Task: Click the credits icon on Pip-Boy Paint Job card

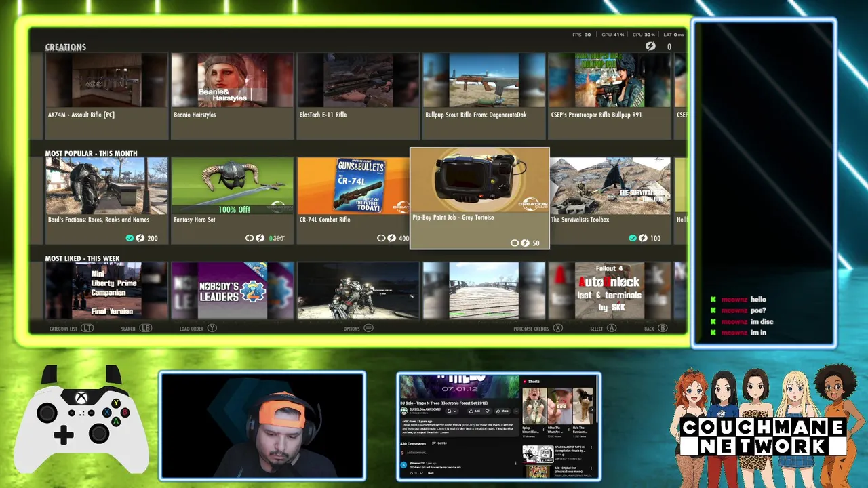Action: 525,243
